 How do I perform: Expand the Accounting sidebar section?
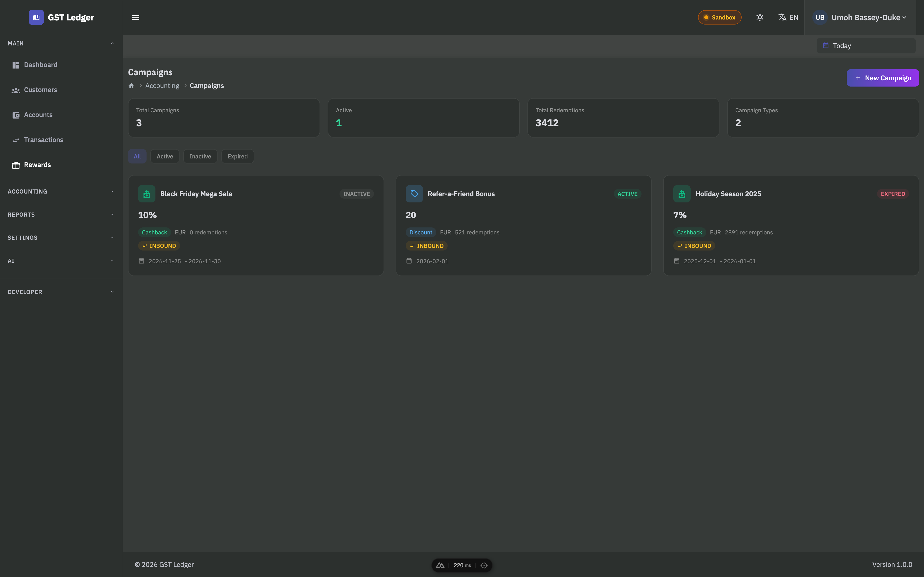pos(61,192)
